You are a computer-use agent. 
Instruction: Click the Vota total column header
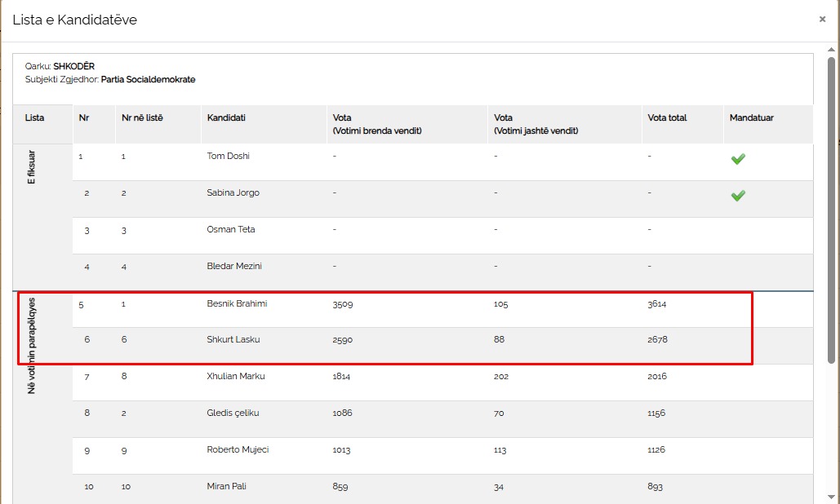[667, 117]
